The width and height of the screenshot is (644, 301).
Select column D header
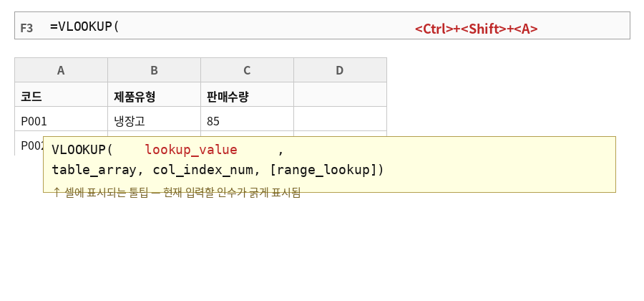340,70
